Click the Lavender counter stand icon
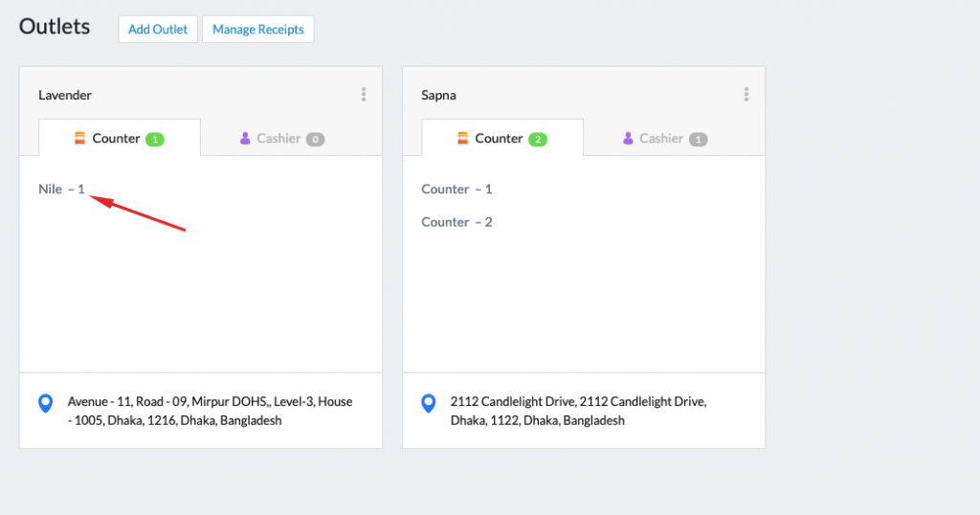Image resolution: width=980 pixels, height=515 pixels. pos(80,138)
